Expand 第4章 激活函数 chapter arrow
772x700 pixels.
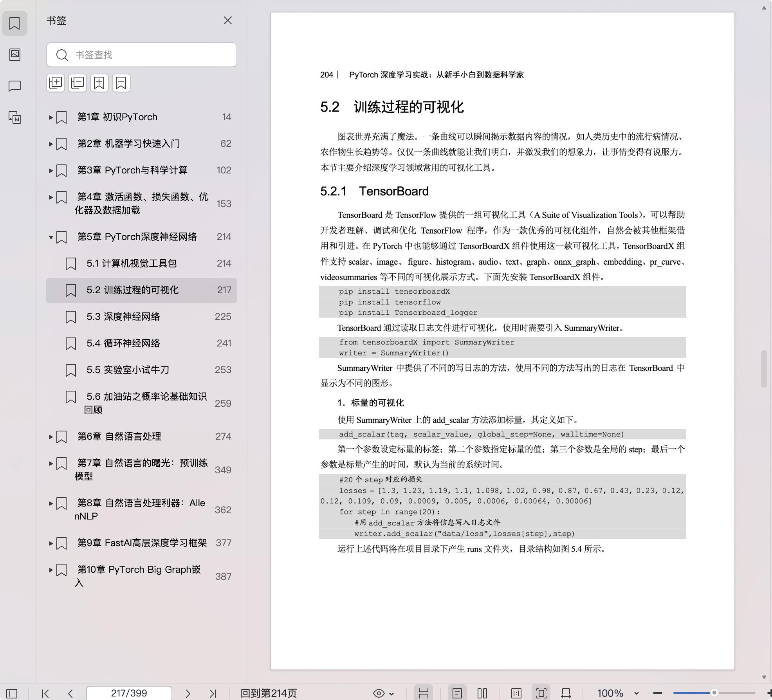[51, 197]
